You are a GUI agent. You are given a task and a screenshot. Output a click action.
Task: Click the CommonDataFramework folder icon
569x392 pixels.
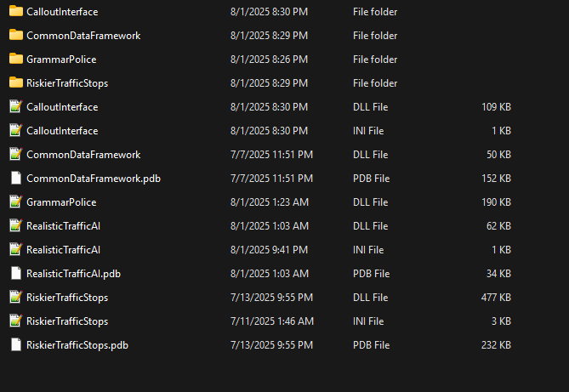(x=15, y=36)
